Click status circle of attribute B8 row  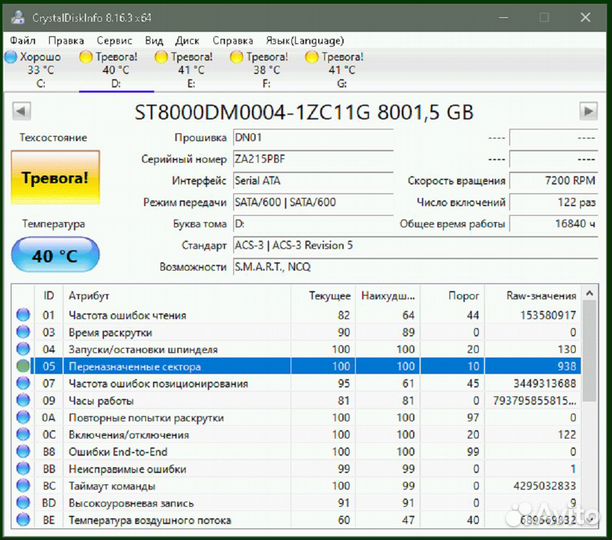[23, 451]
